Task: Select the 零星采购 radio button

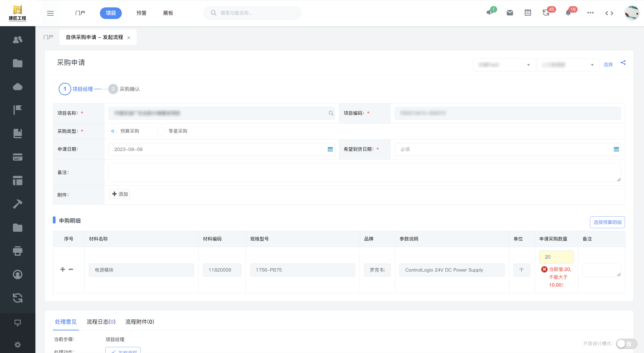Action: 161,131
